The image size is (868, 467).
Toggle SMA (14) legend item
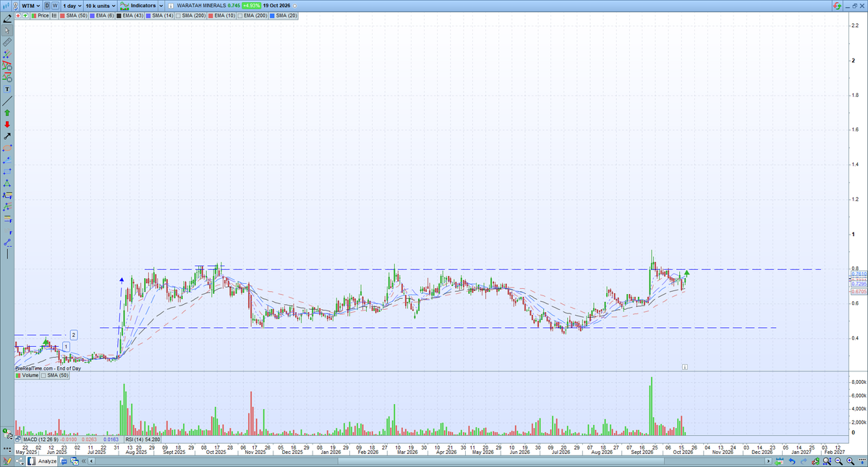pyautogui.click(x=159, y=15)
